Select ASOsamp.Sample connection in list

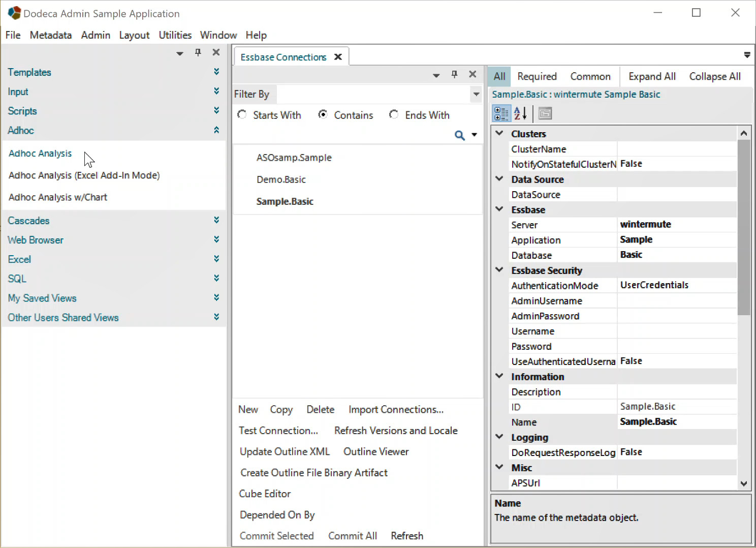point(294,158)
